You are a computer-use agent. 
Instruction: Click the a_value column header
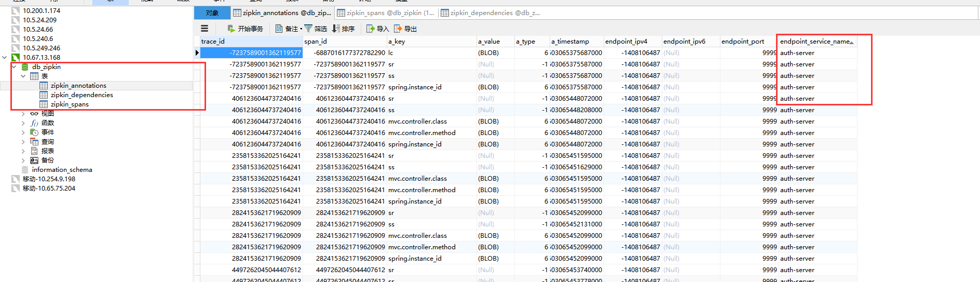pos(495,41)
